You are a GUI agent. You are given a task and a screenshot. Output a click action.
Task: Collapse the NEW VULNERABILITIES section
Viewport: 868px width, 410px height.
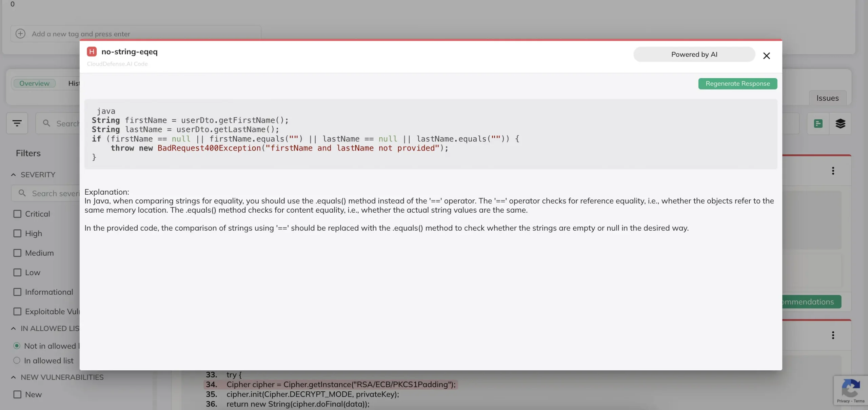[13, 377]
